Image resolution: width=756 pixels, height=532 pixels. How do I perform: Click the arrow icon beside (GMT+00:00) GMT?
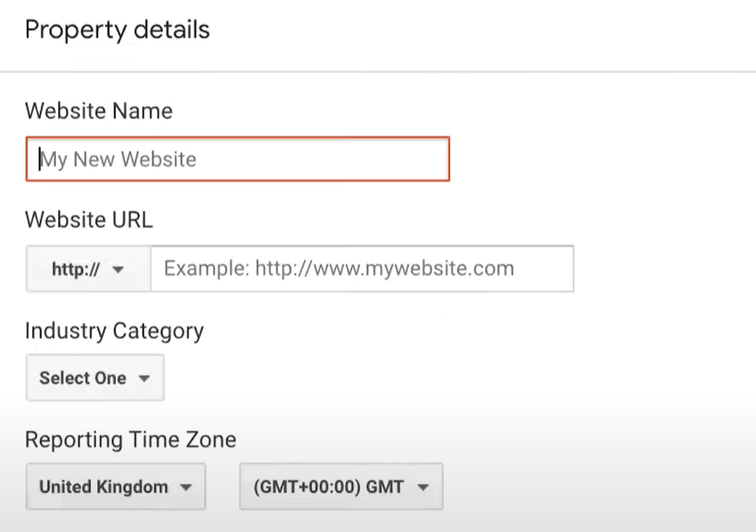coord(423,487)
